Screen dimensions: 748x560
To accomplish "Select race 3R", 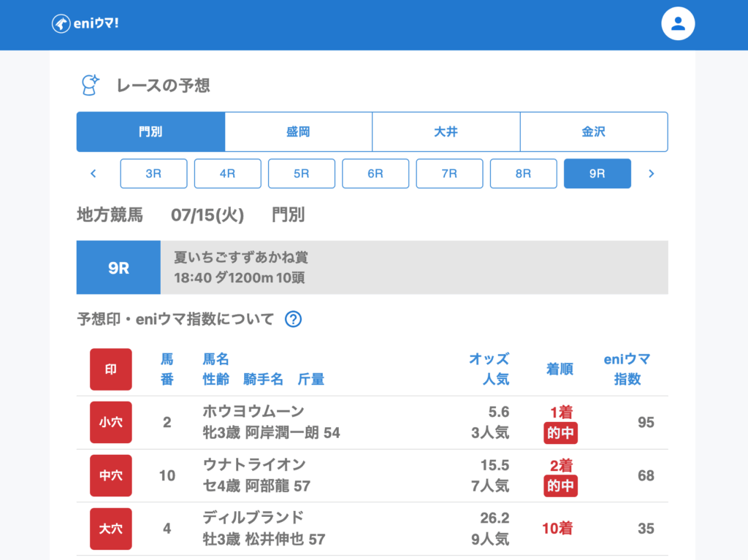I will tap(153, 174).
